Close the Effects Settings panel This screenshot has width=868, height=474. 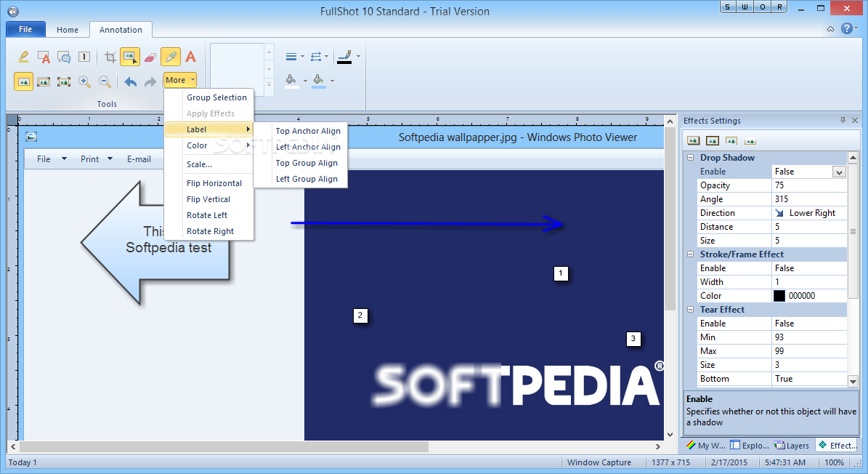855,120
